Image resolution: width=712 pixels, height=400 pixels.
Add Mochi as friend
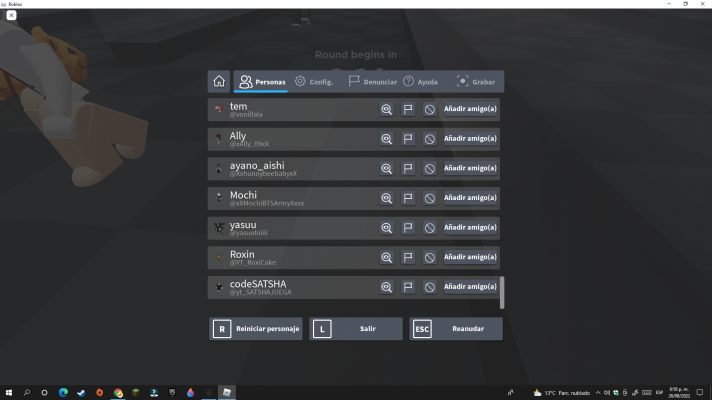tap(470, 198)
